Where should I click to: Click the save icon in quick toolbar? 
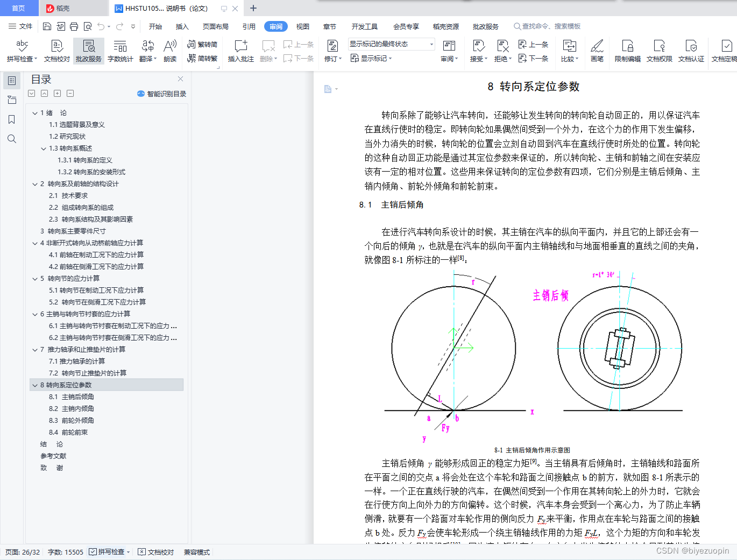[x=47, y=26]
